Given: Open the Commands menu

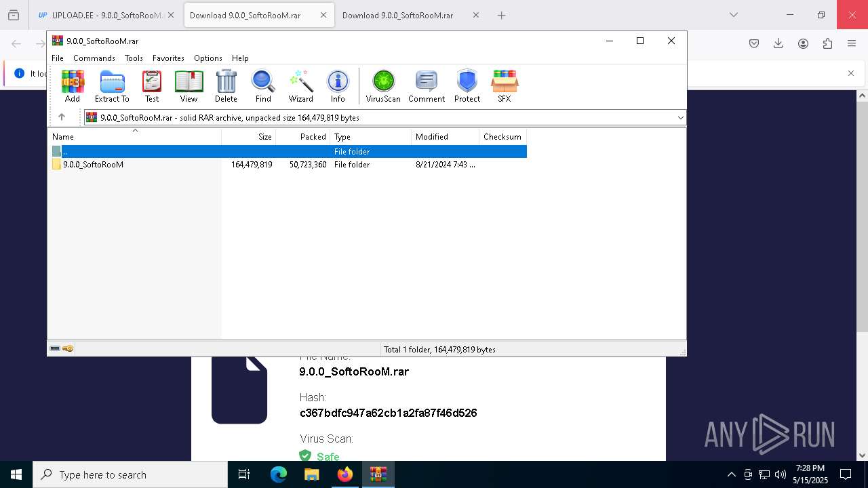Looking at the screenshot, I should pyautogui.click(x=94, y=58).
